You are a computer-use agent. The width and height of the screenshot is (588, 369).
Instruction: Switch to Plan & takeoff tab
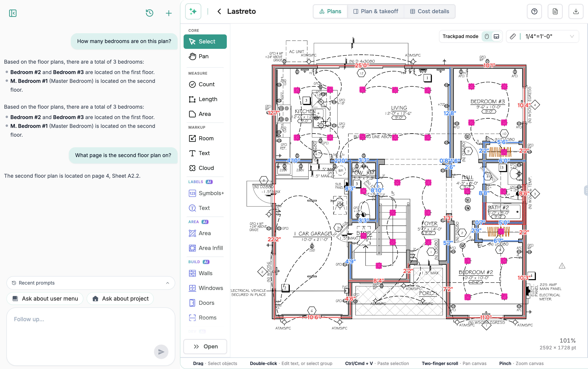coord(376,11)
